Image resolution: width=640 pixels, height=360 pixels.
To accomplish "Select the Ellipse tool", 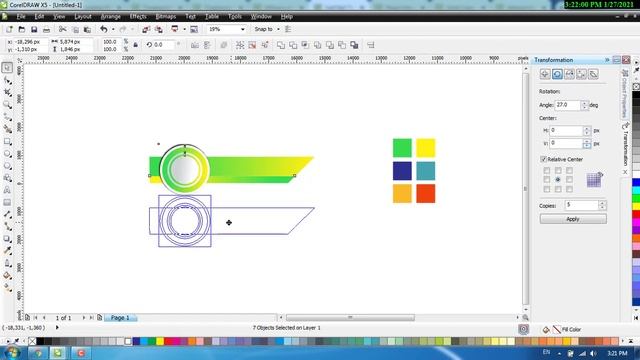I will (x=7, y=154).
